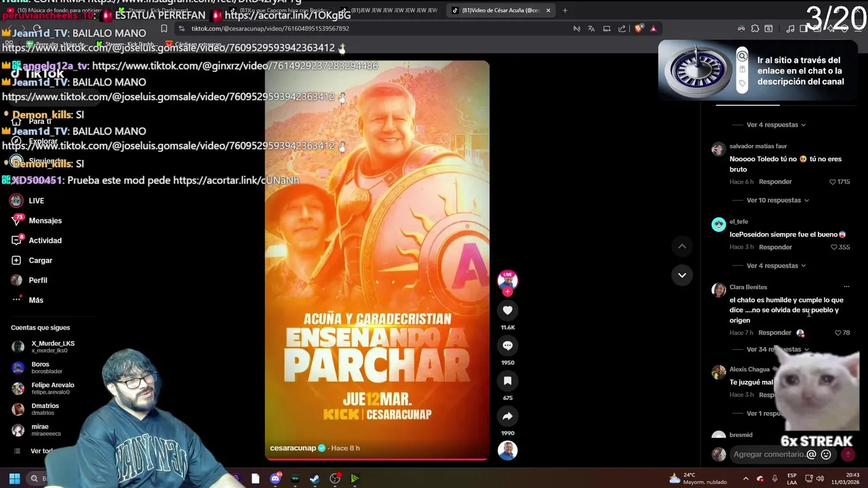Reply to el_tefe comment
868x488 pixels.
pos(775,247)
